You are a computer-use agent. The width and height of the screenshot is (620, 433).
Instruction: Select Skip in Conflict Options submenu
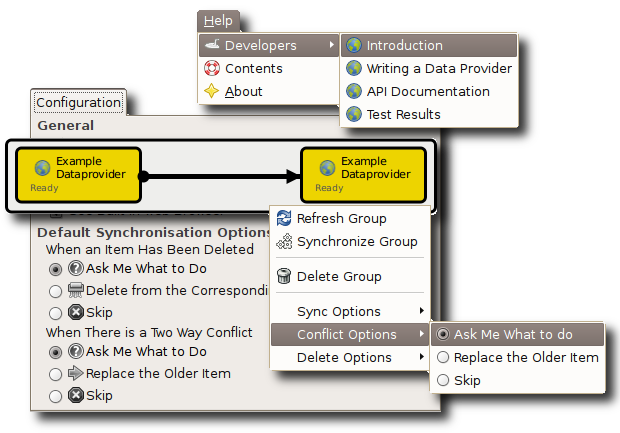(x=517, y=380)
